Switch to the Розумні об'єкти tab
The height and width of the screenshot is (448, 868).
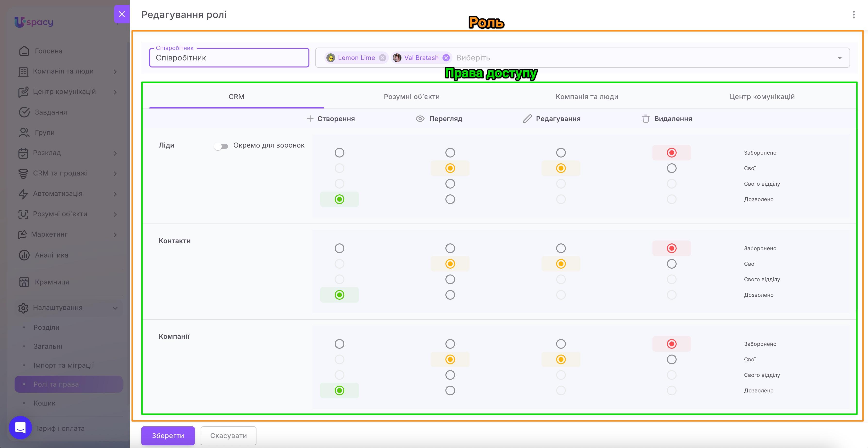(x=412, y=97)
